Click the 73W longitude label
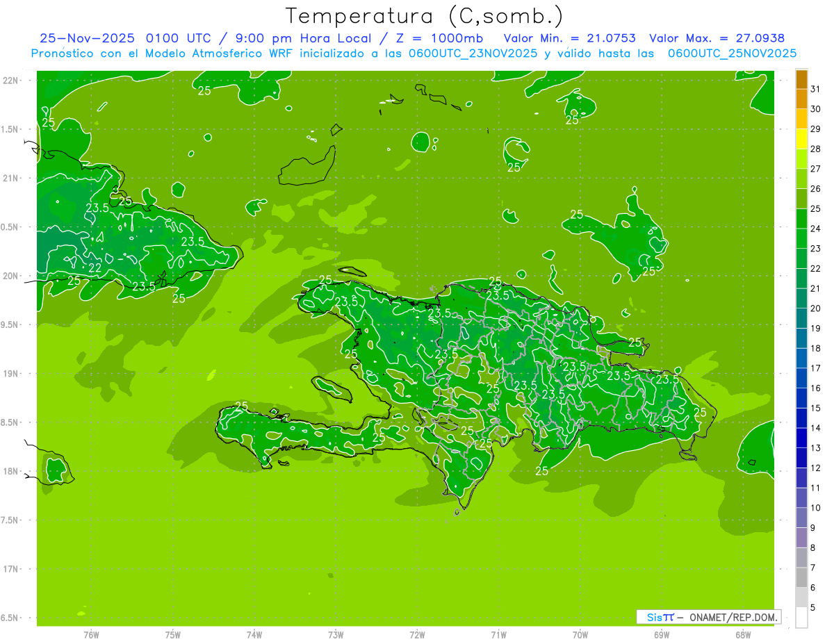Image resolution: width=834 pixels, height=644 pixels. pos(336,635)
